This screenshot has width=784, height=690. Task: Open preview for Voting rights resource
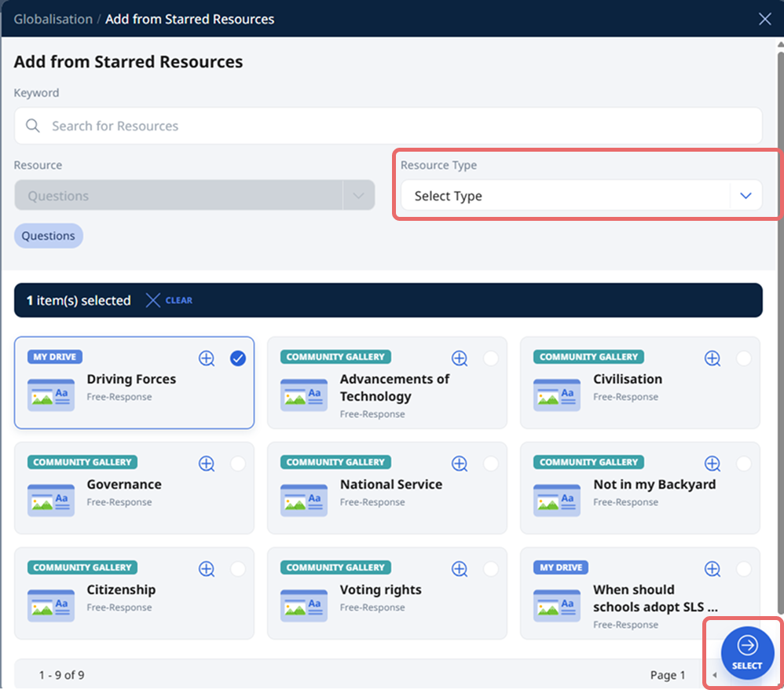(459, 568)
